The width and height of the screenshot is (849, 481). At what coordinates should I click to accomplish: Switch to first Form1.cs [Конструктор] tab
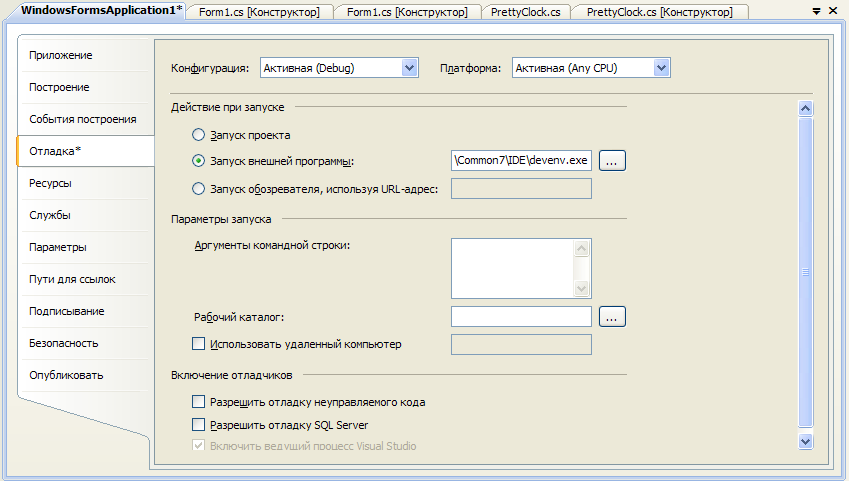click(259, 12)
